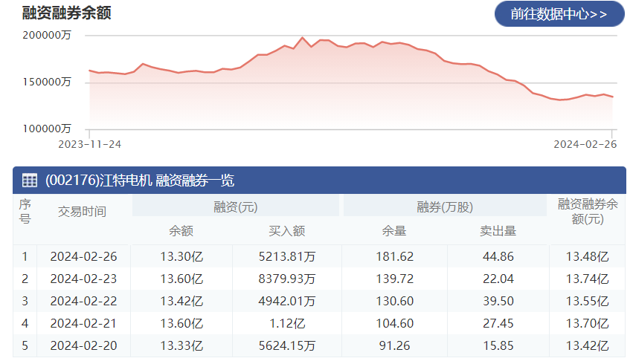Screen dimensions: 633x364
Task: Select the 交易时间 column header
Action: (83, 212)
